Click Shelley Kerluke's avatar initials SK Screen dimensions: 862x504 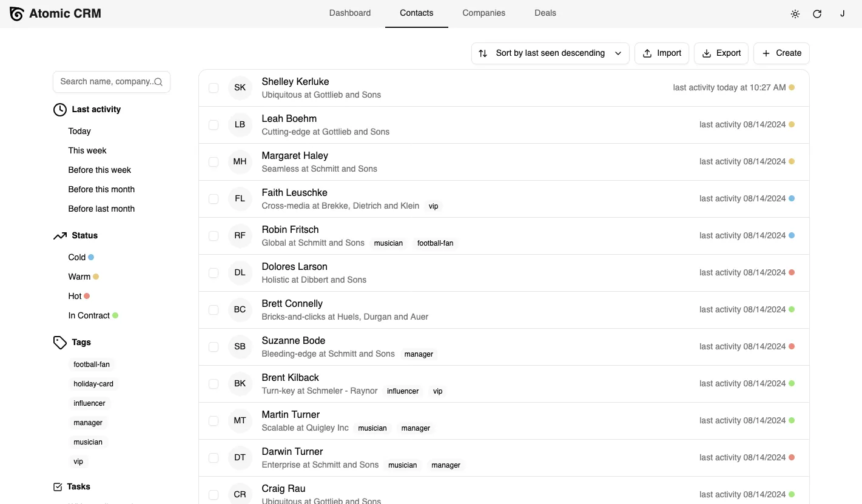(240, 87)
